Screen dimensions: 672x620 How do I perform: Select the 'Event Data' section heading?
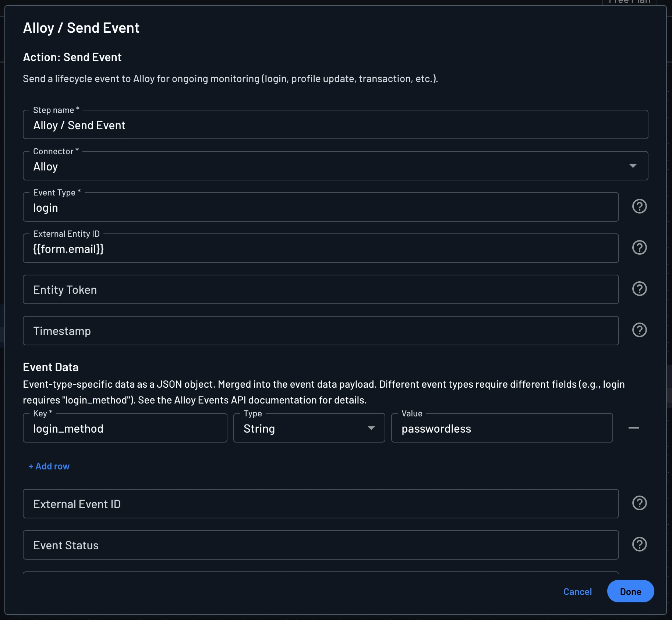[x=51, y=367]
